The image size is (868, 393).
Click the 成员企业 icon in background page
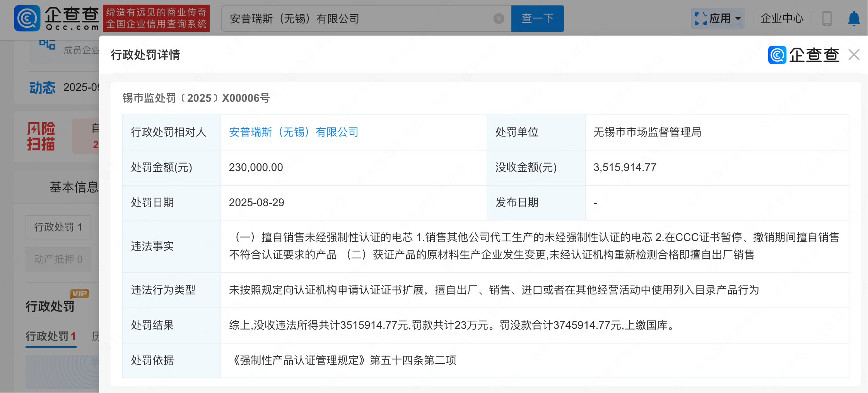tap(47, 45)
